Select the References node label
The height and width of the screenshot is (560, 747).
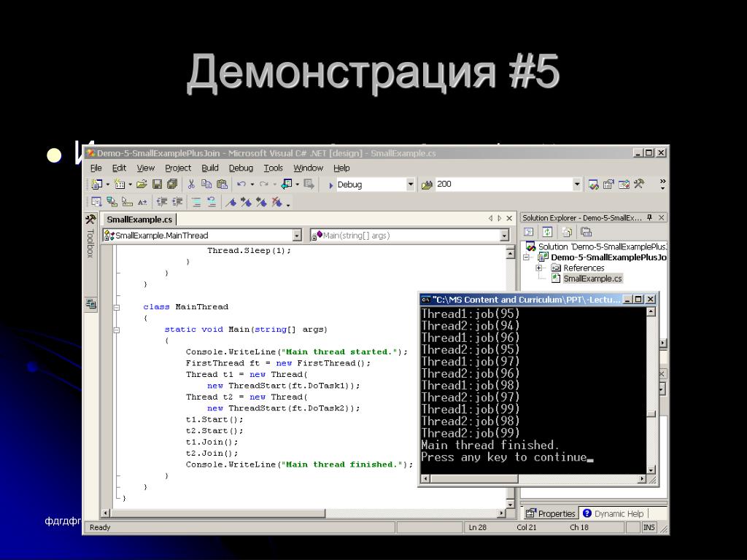point(584,268)
